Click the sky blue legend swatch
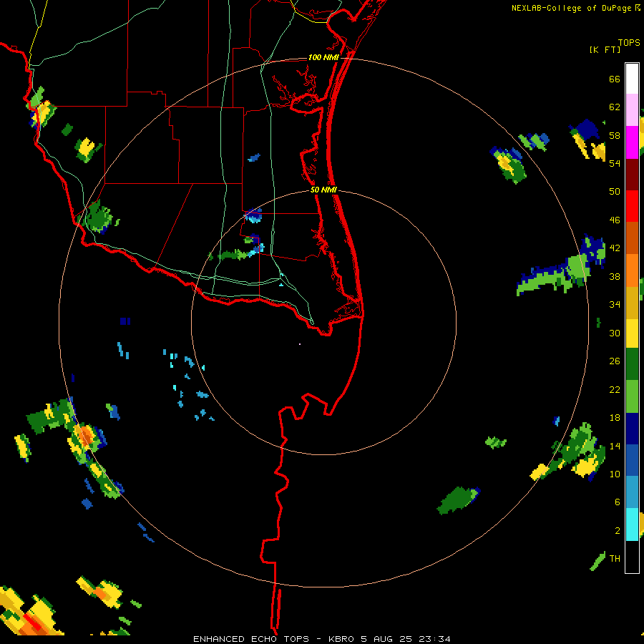This screenshot has width=644, height=644. pyautogui.click(x=632, y=492)
